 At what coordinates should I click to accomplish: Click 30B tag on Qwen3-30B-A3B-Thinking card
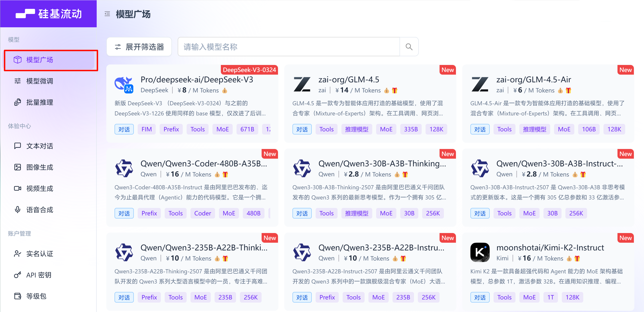click(x=409, y=213)
